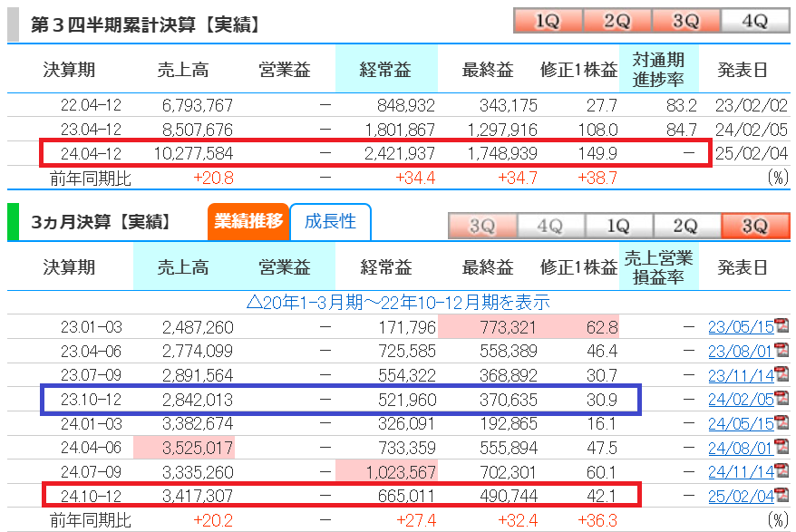Click 売上営業損益率 column header
The height and width of the screenshot is (532, 796).
[x=658, y=267]
